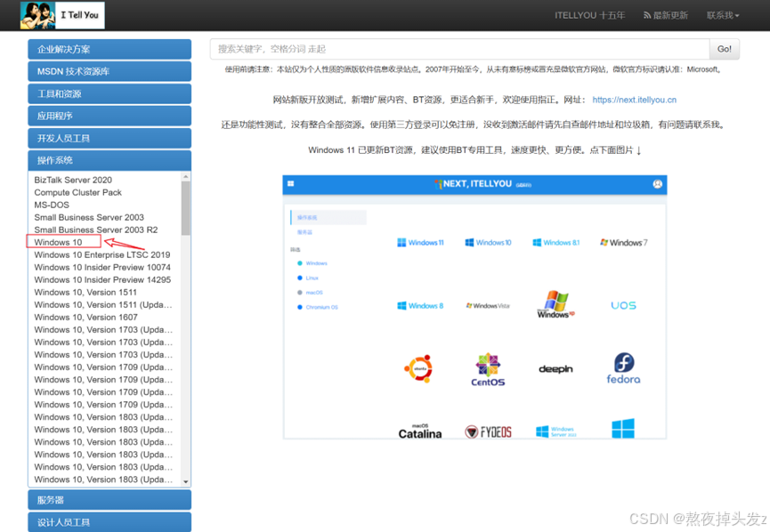The width and height of the screenshot is (770, 532).
Task: Click the OS list scrollbar down arrow
Action: tap(186, 482)
